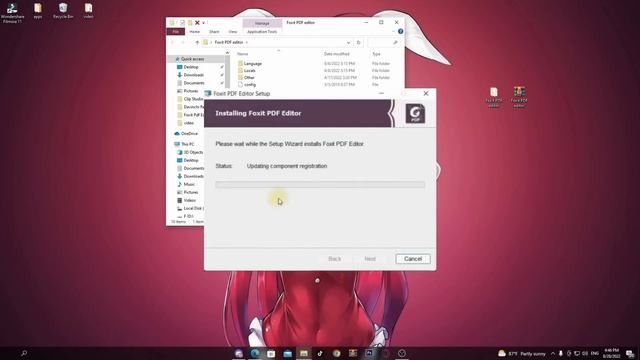Open the Foxit PDF editor document icon on desktop
The height and width of the screenshot is (360, 640).
(x=493, y=97)
